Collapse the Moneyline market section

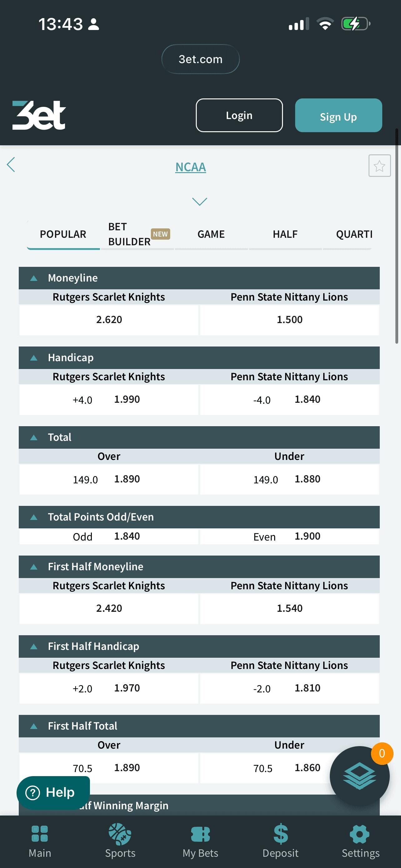coord(34,278)
